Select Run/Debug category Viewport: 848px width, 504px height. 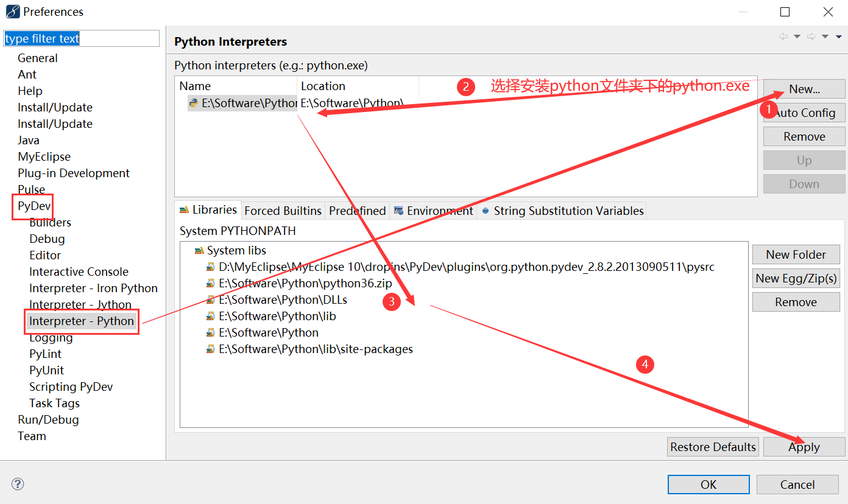(48, 419)
